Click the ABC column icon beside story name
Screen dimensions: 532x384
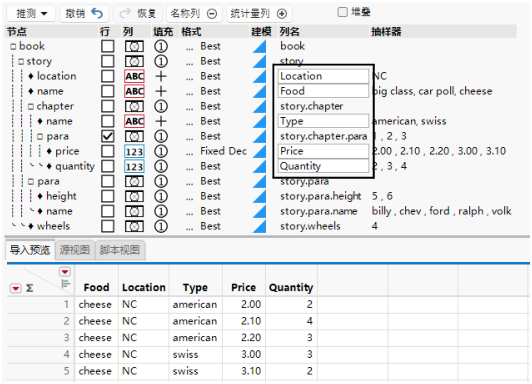pos(134,91)
